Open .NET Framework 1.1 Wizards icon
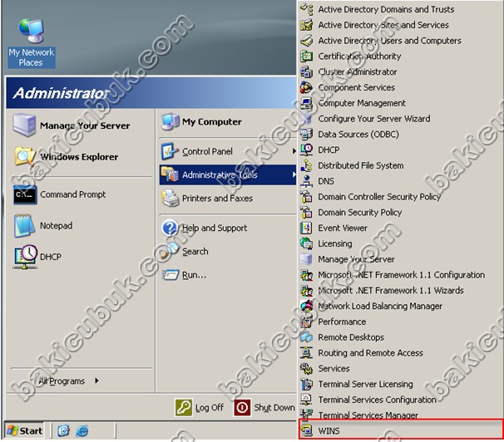This screenshot has width=504, height=442. pyautogui.click(x=307, y=290)
